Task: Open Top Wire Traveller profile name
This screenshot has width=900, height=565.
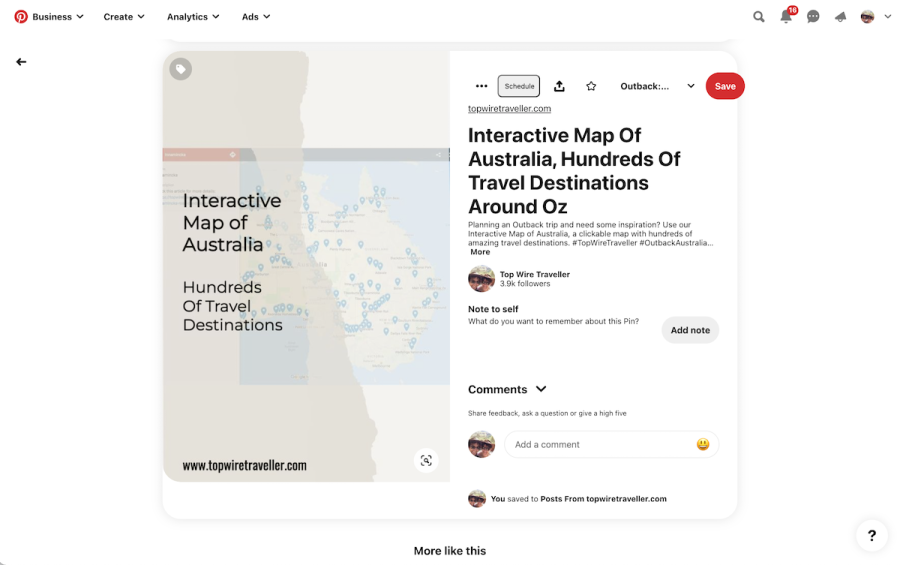Action: [x=535, y=274]
